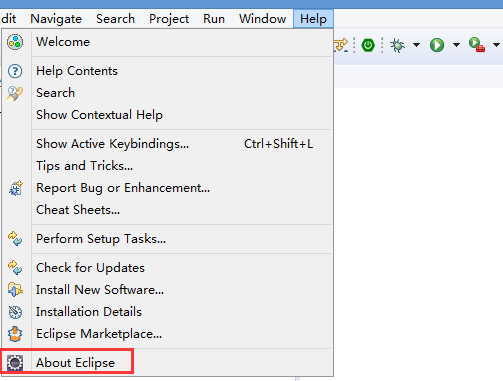Expand the Debug dropdown arrow
The height and width of the screenshot is (381, 503).
[416, 45]
